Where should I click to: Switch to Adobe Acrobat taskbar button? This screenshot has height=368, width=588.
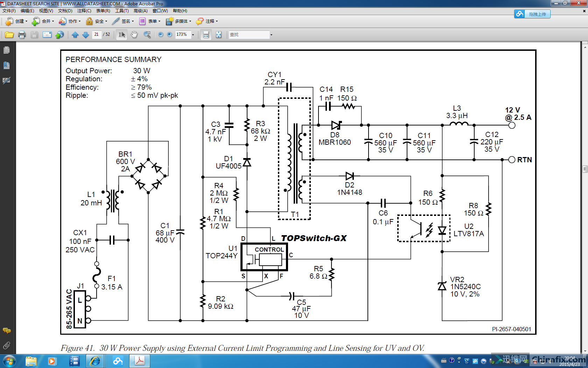coord(140,361)
